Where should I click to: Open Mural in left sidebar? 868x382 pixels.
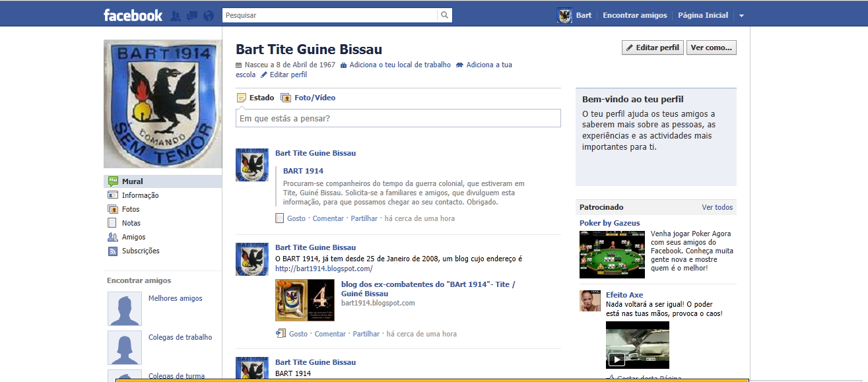(x=163, y=181)
